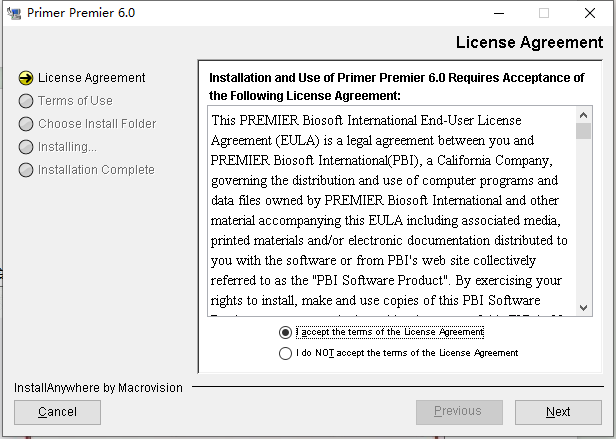
Task: Minimize the Primer Premier installer window
Action: point(499,13)
